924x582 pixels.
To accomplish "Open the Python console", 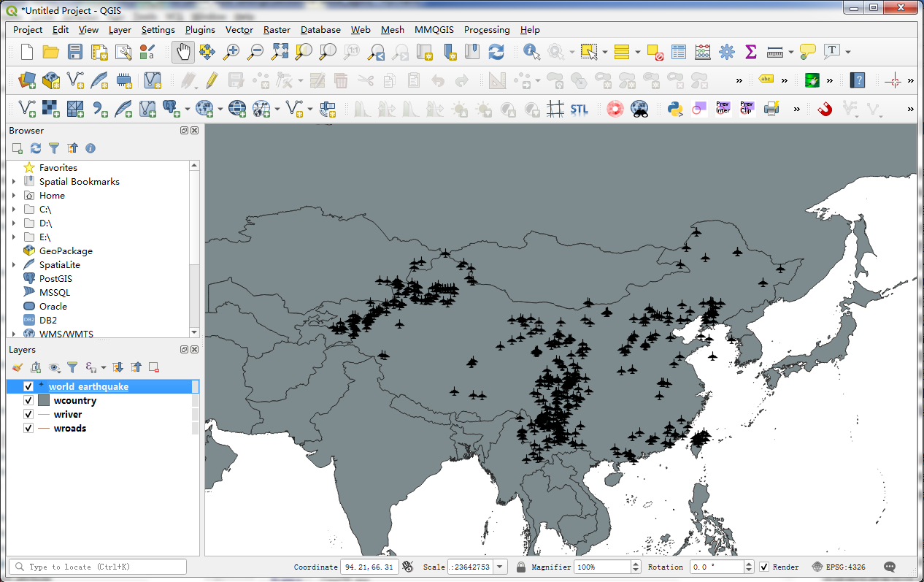I will pyautogui.click(x=675, y=109).
